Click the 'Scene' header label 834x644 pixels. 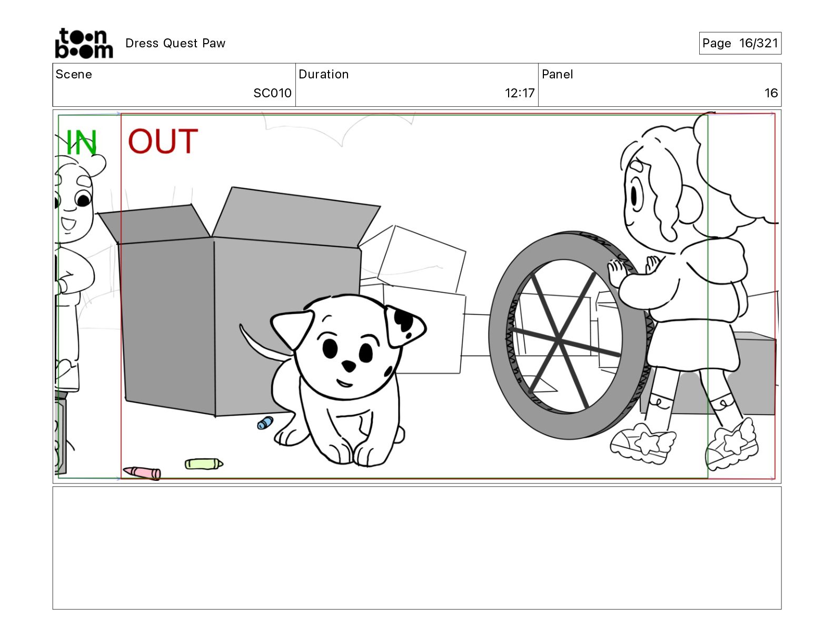(x=74, y=74)
